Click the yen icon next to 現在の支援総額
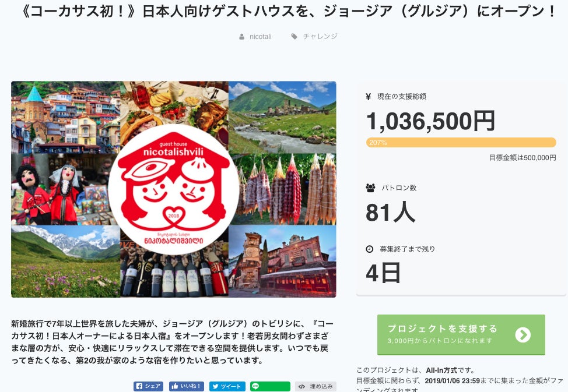The image size is (568, 392). click(x=369, y=97)
